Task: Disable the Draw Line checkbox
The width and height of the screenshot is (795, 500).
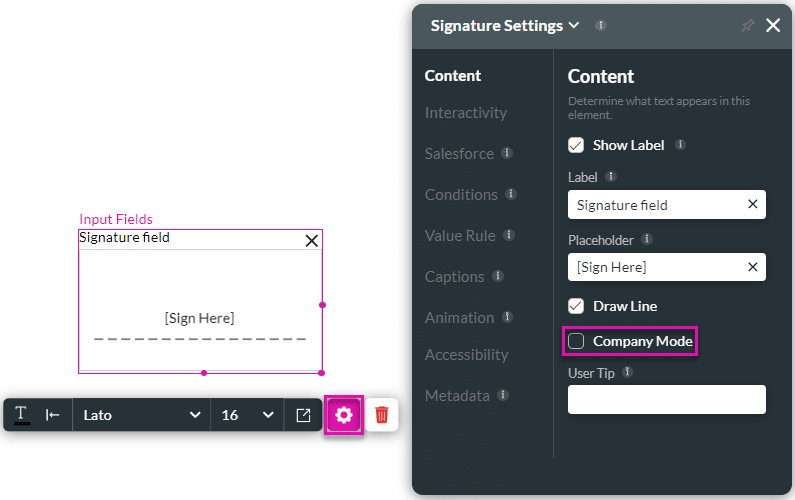Action: pos(576,306)
